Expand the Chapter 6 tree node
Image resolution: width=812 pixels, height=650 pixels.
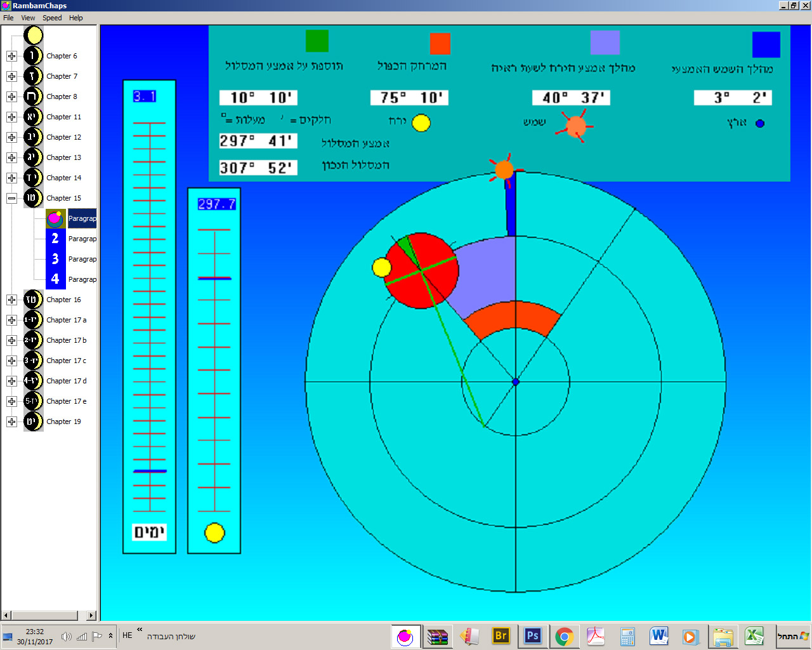point(11,56)
